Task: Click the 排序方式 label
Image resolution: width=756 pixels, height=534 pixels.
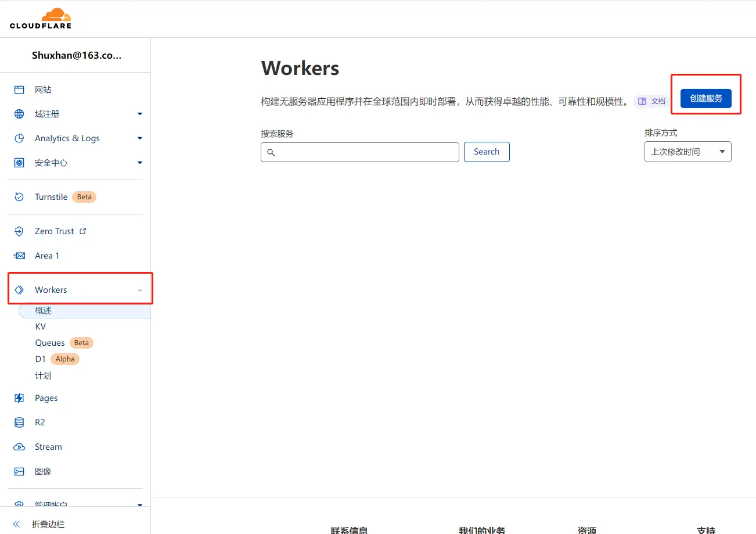Action: pyautogui.click(x=661, y=133)
